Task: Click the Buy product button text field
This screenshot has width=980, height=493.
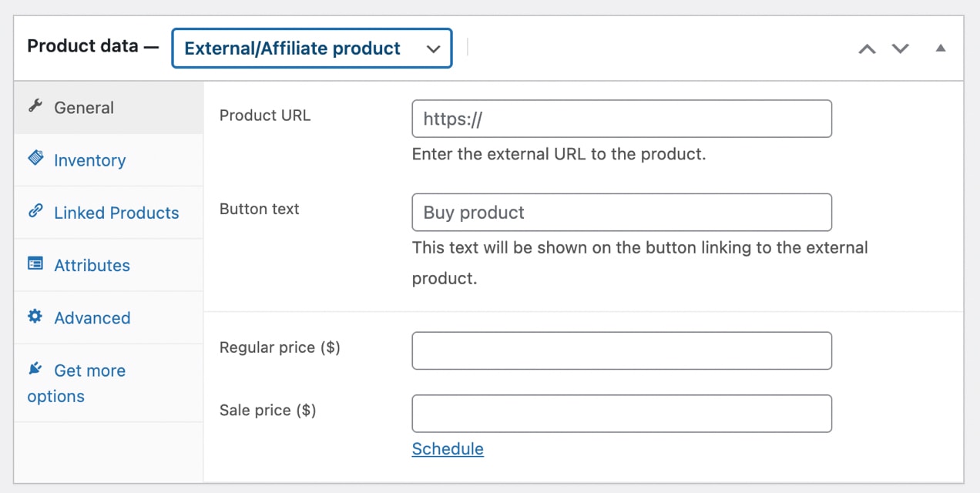Action: click(x=622, y=212)
